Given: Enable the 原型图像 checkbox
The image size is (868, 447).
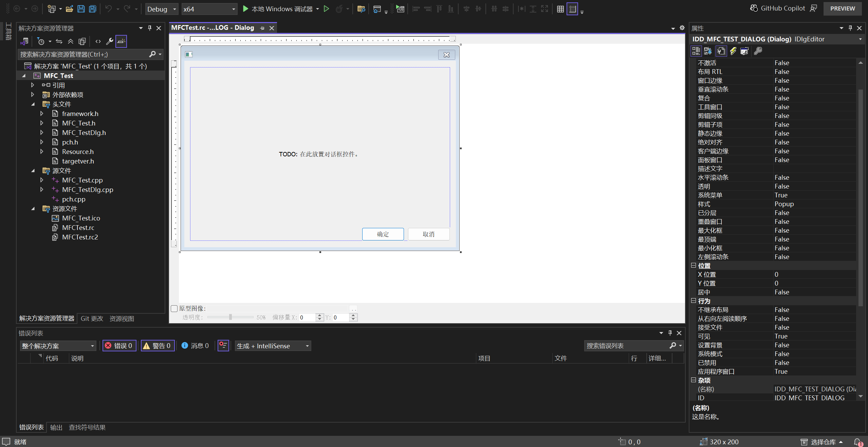Looking at the screenshot, I should click(174, 308).
